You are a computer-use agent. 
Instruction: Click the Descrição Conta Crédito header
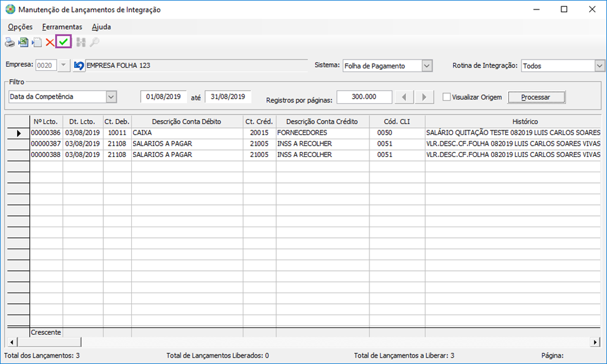point(323,122)
